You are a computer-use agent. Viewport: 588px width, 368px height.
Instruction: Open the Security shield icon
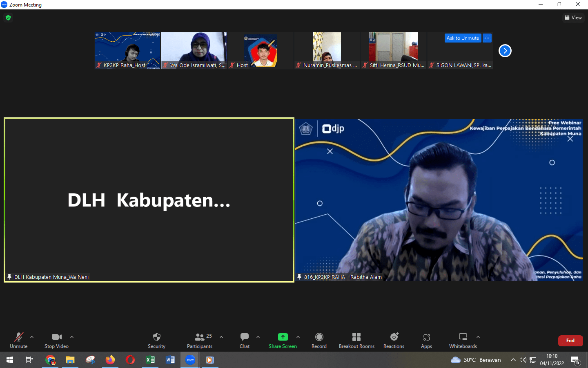pos(156,337)
